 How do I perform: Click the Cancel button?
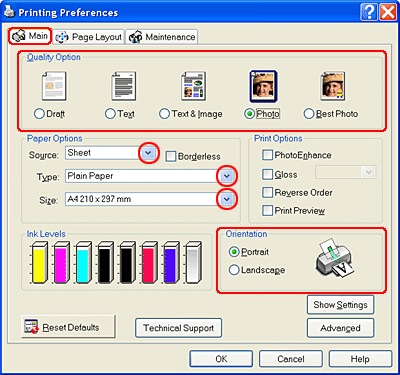pos(291,359)
